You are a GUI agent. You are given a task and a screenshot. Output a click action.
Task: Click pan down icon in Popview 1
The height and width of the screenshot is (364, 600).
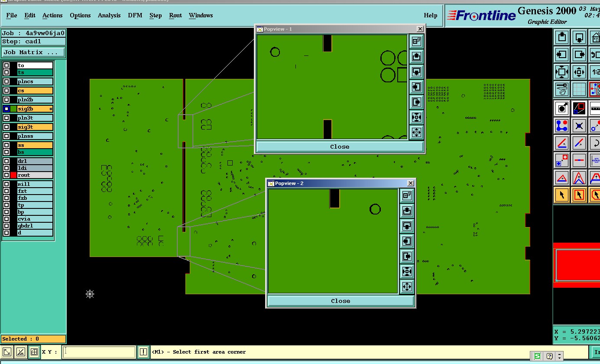click(416, 71)
